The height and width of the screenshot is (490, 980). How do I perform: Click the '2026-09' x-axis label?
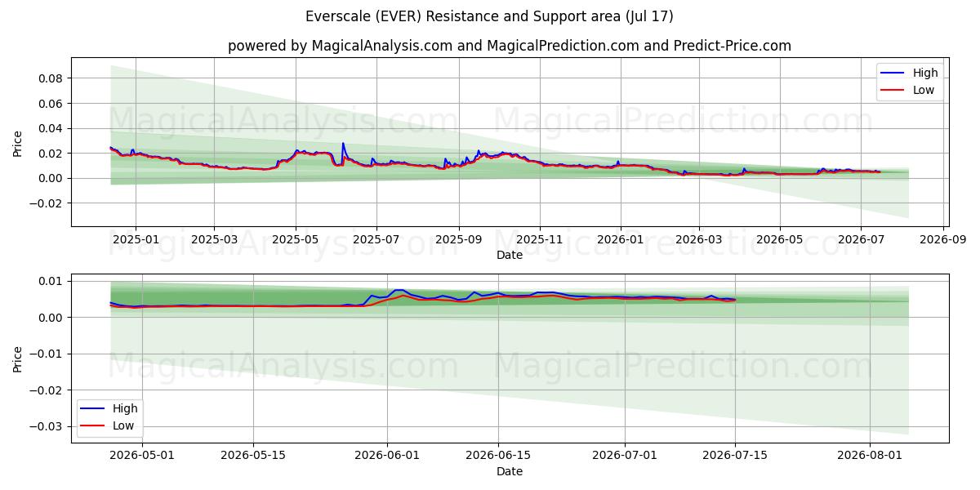(943, 241)
